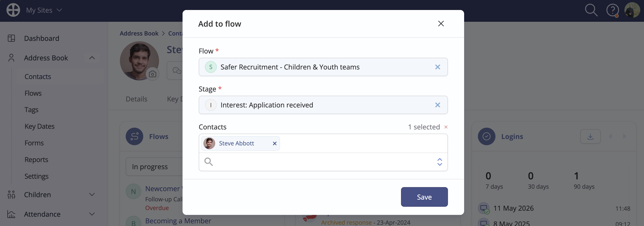Download the logins list
Screen dimensions: 644x226
coord(590,137)
